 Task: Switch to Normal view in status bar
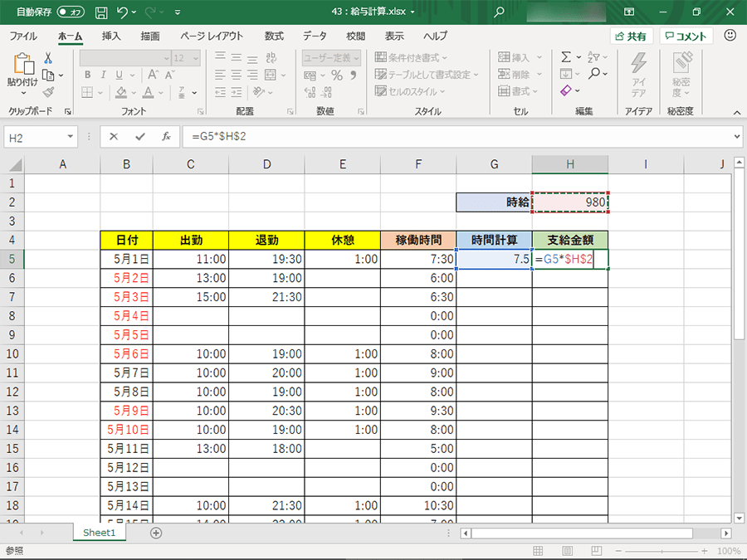(x=538, y=551)
